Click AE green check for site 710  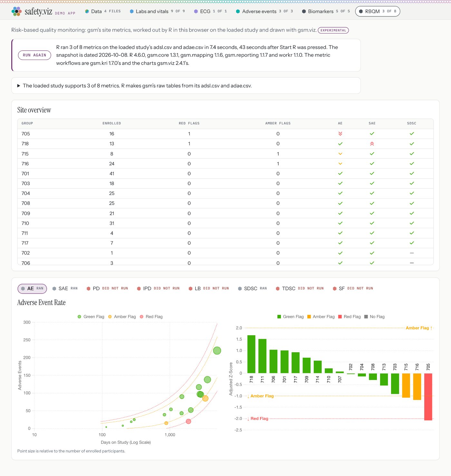coord(340,223)
